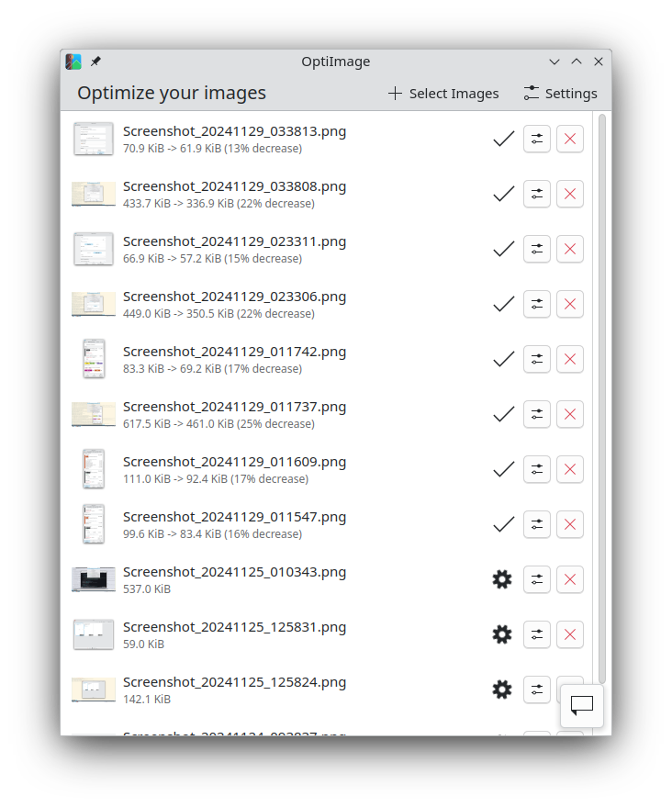This screenshot has height=807, width=672.
Task: Click the floating chat bubble button
Action: [582, 705]
